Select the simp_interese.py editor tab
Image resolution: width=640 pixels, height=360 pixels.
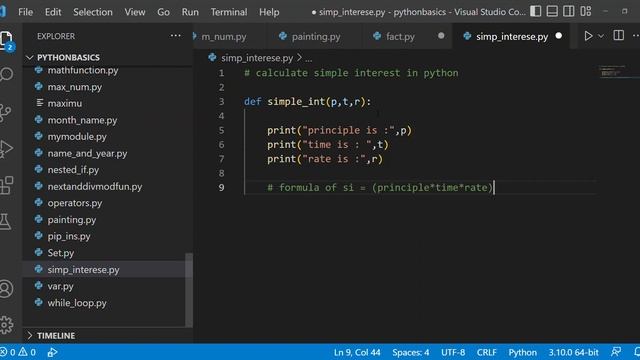[512, 37]
